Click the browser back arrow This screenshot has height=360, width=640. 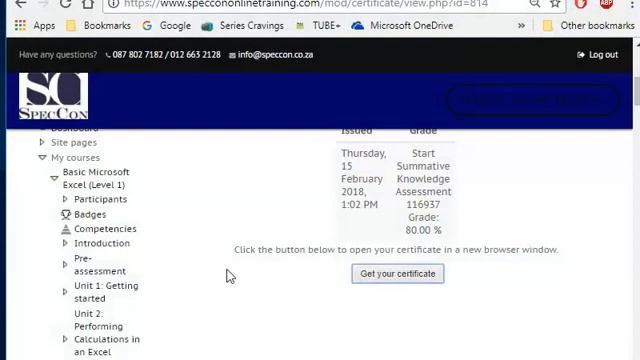click(x=20, y=4)
